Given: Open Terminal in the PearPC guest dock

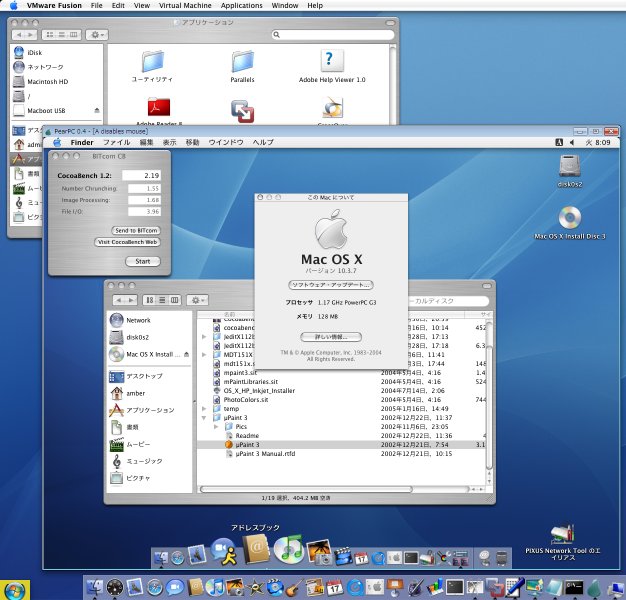Looking at the screenshot, I should 411,557.
